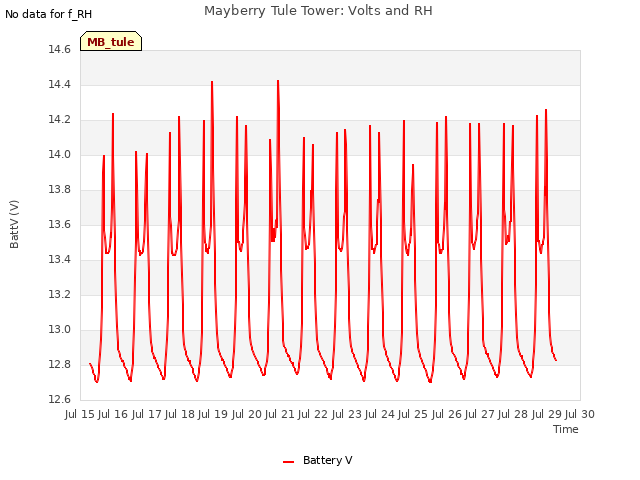The image size is (640, 480).
Task: Click the chart title 'Mayberry Tule Tower: Volts and RH'
Action: (318, 11)
